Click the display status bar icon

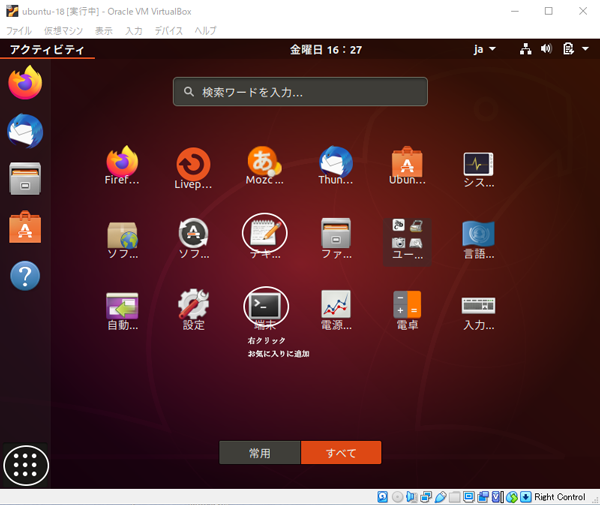click(469, 497)
